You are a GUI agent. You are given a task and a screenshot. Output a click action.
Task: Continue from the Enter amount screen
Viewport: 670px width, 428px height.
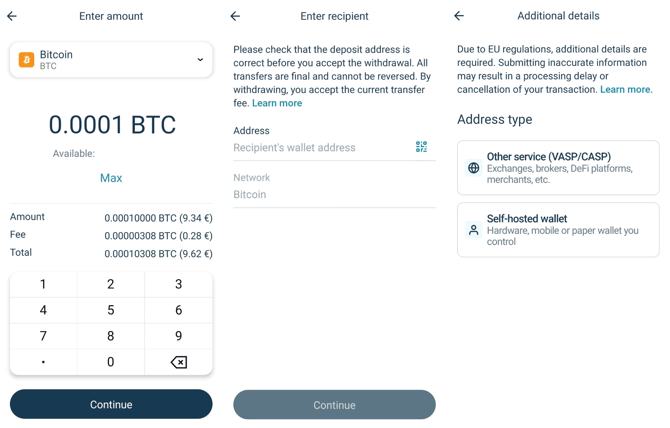coord(111,404)
